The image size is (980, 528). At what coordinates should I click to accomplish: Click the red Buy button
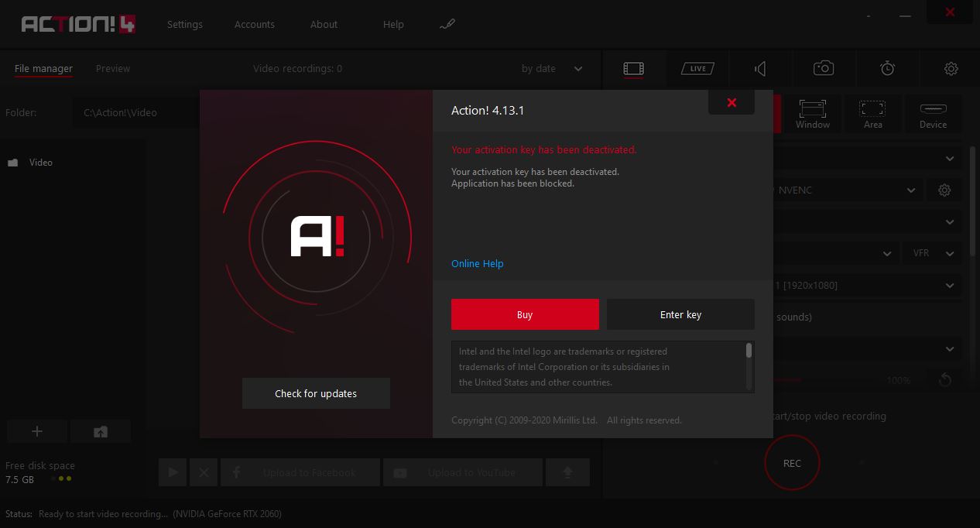(x=525, y=314)
